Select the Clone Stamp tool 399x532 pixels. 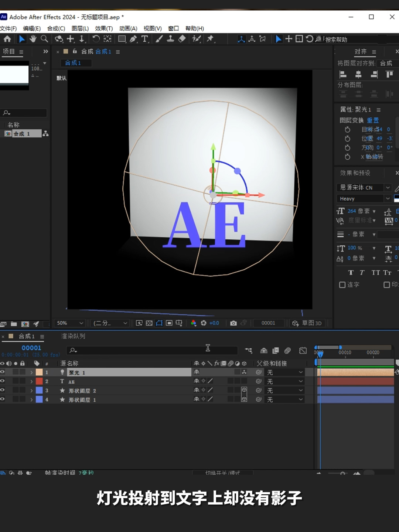tap(170, 39)
